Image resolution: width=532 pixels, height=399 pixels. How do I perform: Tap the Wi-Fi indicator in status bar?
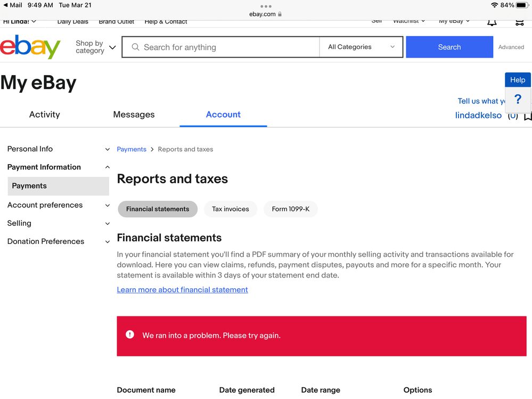pyautogui.click(x=494, y=5)
